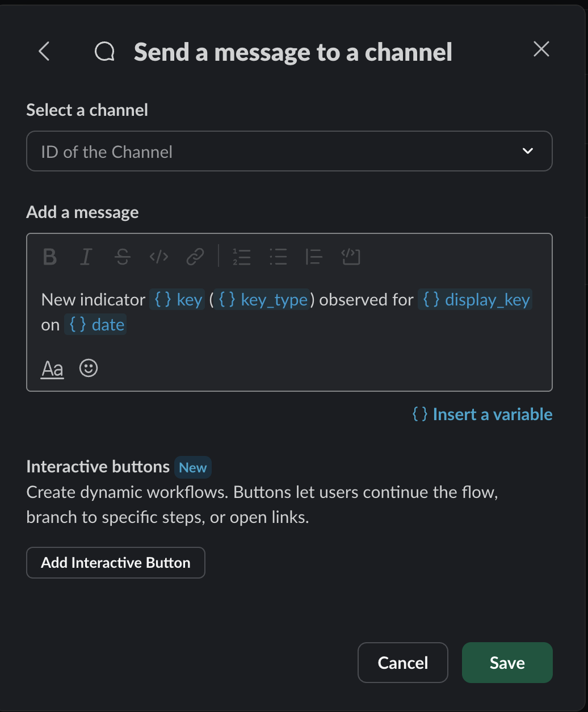The image size is (588, 712).
Task: Create a bulleted list
Action: click(278, 257)
